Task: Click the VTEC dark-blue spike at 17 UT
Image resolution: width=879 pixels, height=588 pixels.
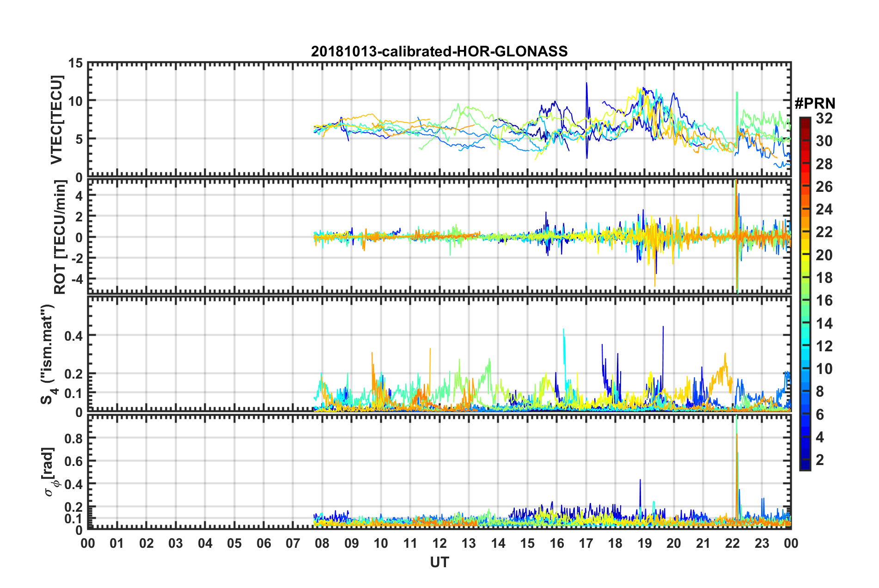Action: [587, 120]
